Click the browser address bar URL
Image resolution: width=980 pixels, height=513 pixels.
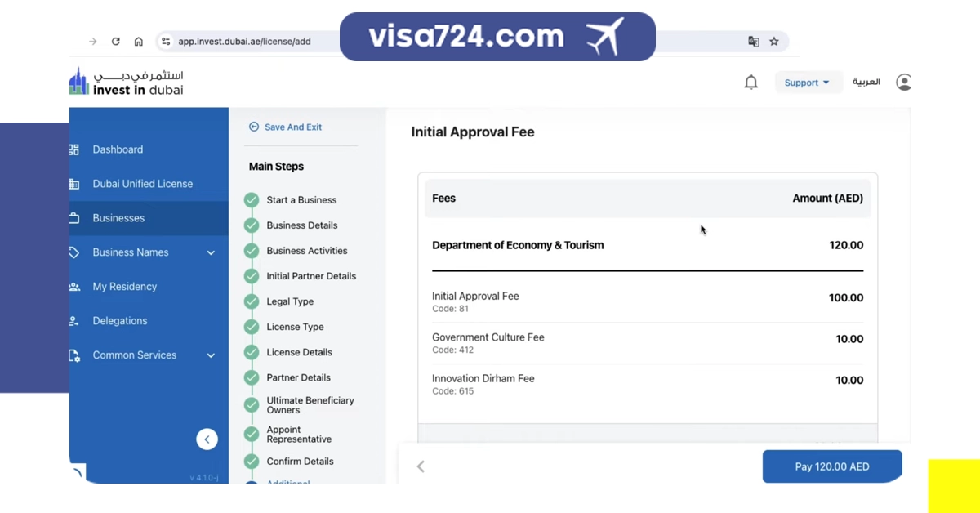(x=245, y=42)
